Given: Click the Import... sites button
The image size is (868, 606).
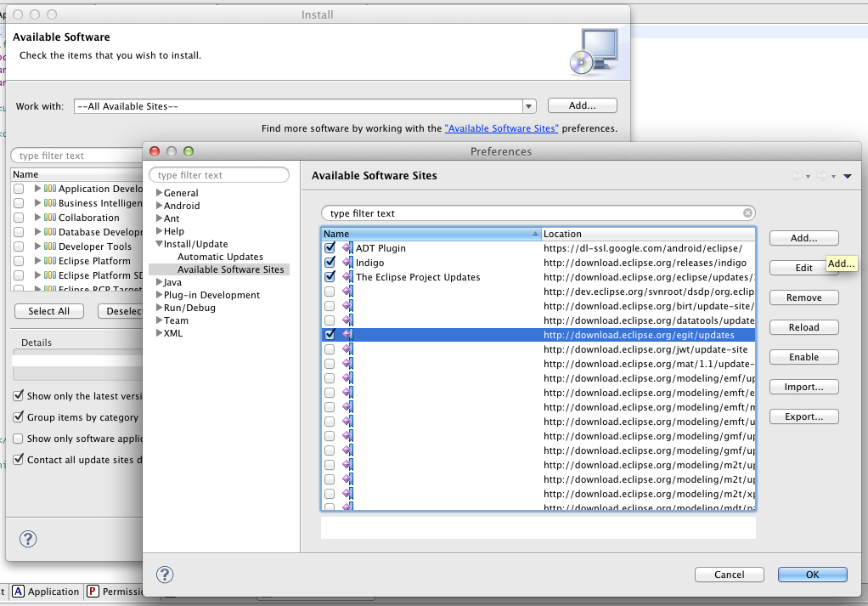Looking at the screenshot, I should [x=803, y=387].
